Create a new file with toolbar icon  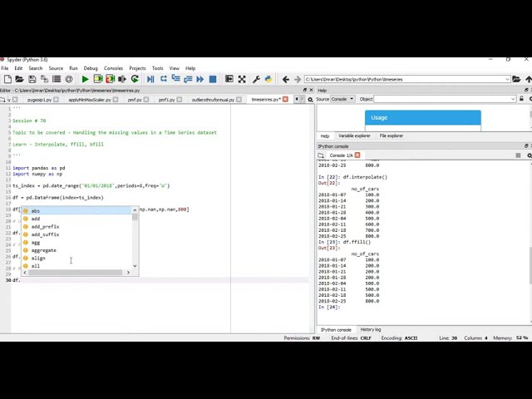7,79
